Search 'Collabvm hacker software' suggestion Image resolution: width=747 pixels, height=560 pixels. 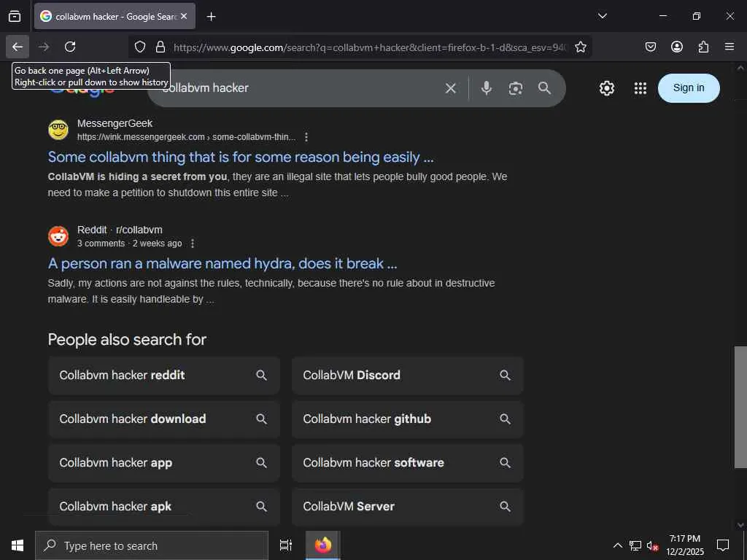coord(407,463)
